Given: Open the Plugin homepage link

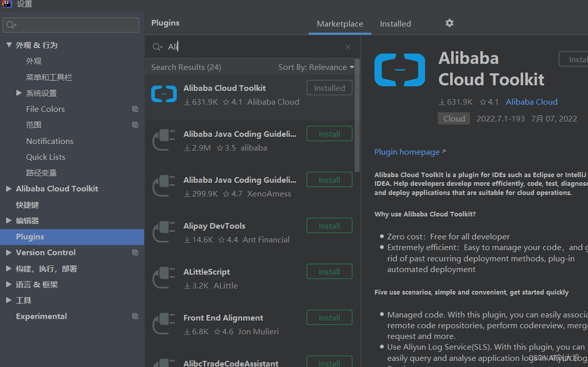Looking at the screenshot, I should pos(410,152).
